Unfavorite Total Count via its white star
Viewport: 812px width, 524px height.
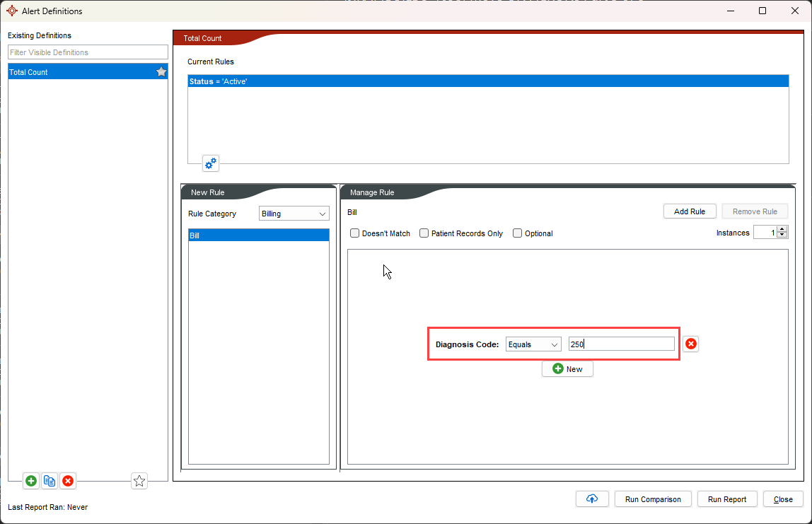(x=161, y=72)
